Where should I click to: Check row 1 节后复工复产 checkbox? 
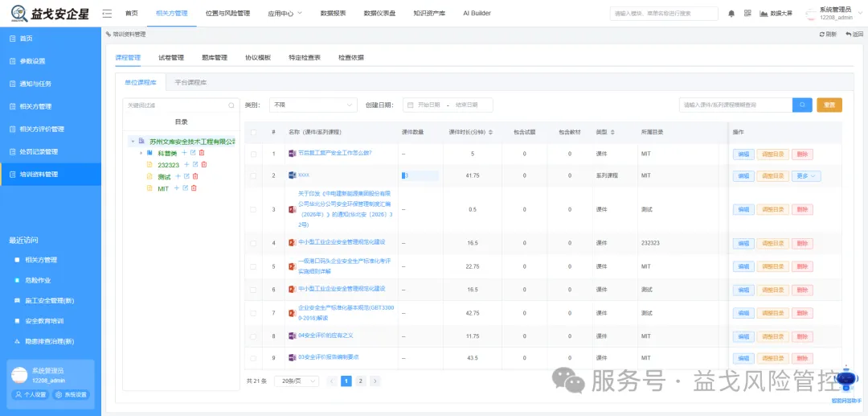(253, 154)
